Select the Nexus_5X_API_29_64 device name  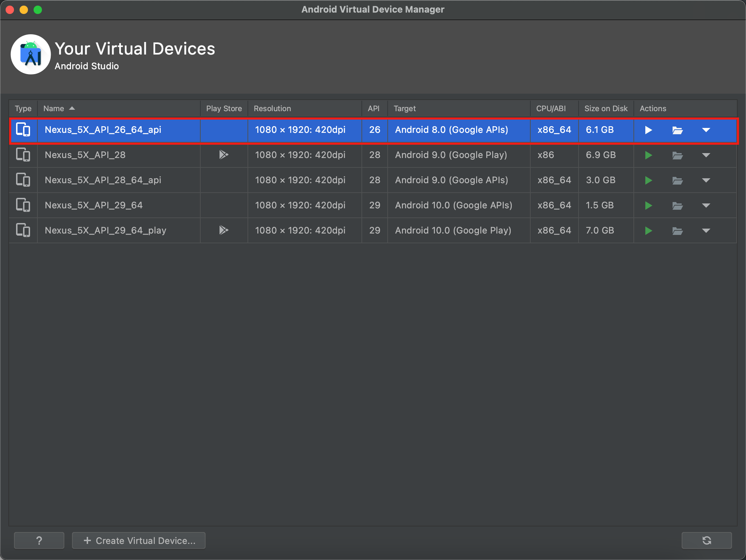click(x=94, y=205)
